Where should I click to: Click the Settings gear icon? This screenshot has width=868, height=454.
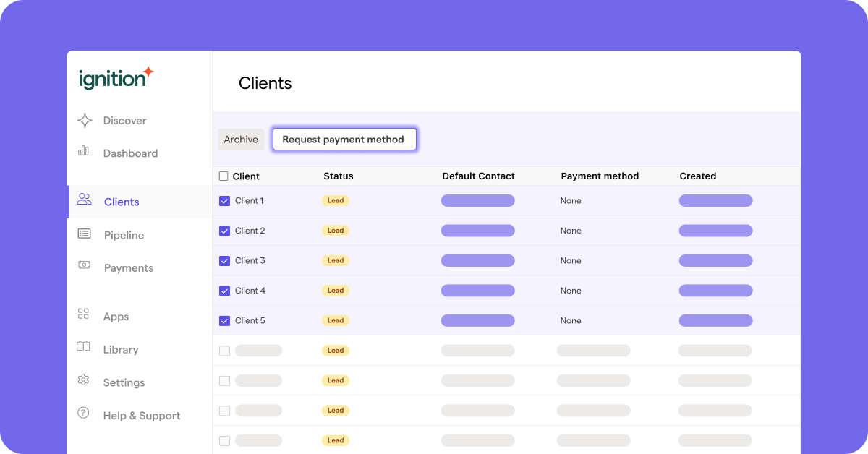(x=83, y=382)
